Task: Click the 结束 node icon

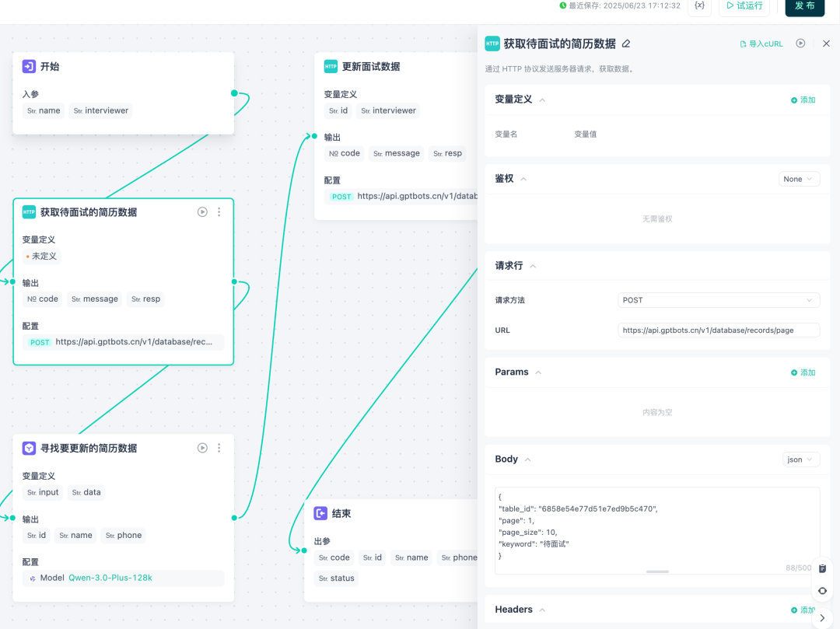Action: click(x=320, y=513)
